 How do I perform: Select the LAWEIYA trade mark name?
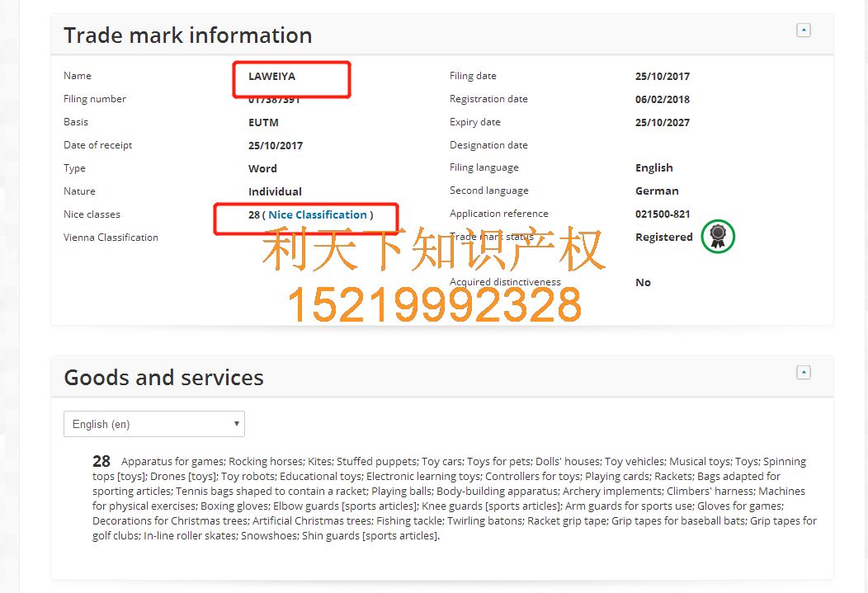pyautogui.click(x=271, y=77)
